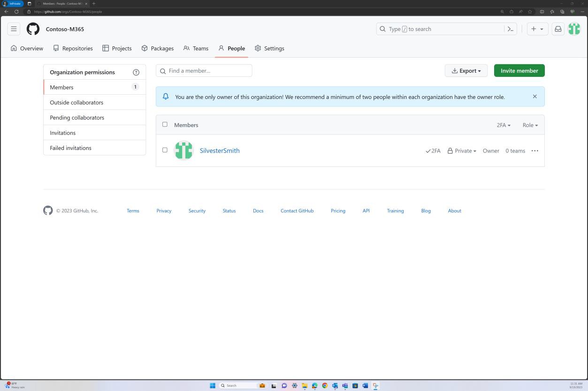This screenshot has width=588, height=391.
Task: Open your profile avatar menu
Action: [574, 29]
